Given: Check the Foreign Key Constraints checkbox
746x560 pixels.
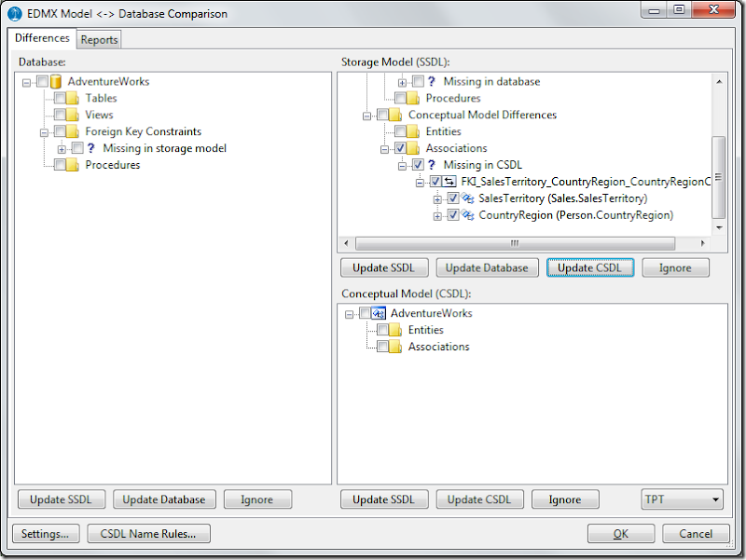Looking at the screenshot, I should click(60, 131).
